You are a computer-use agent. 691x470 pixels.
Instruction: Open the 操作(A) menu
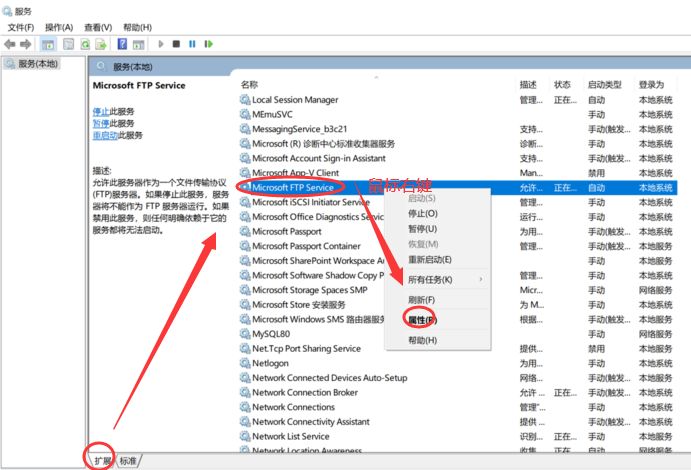click(x=59, y=27)
